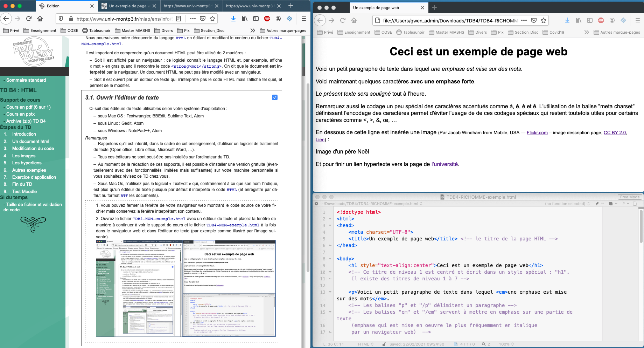644x348 pixels.
Task: Toggle the checkbox for section 3.1 Ouvrir l'éditeur de texte
Action: tap(275, 97)
